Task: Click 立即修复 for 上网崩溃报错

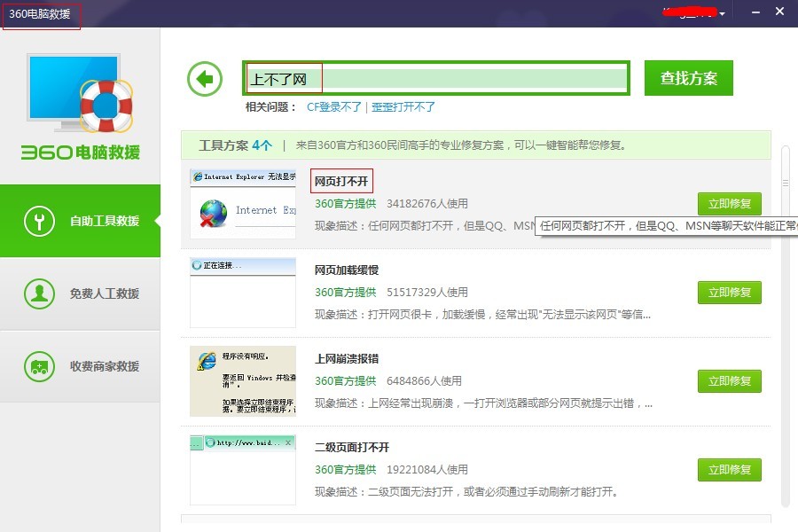Action: click(730, 380)
